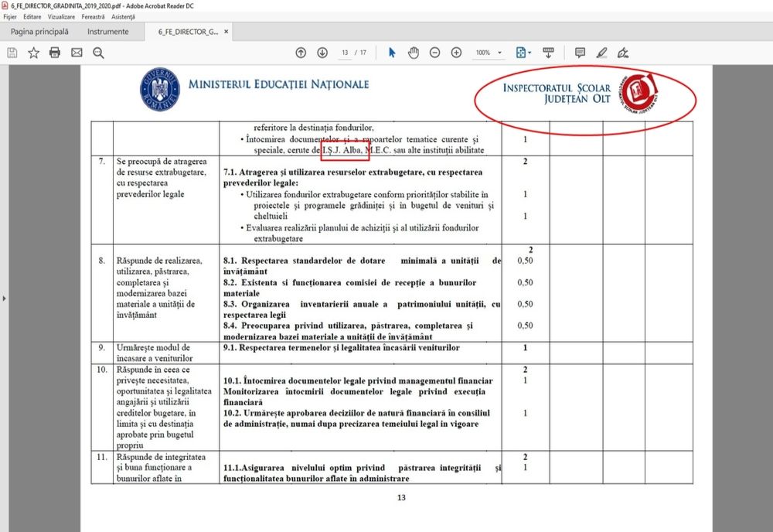Open the Comment tool
Viewport: 773px width, 532px height.
[578, 53]
